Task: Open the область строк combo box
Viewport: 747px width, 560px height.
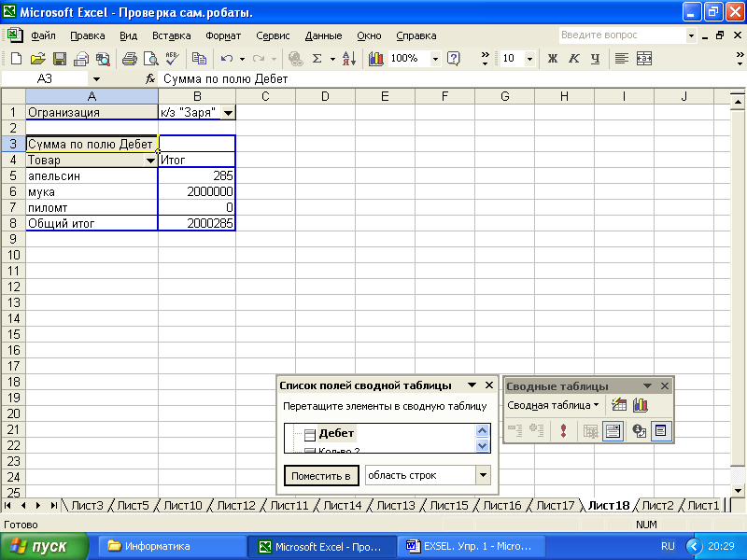Action: tap(428, 475)
